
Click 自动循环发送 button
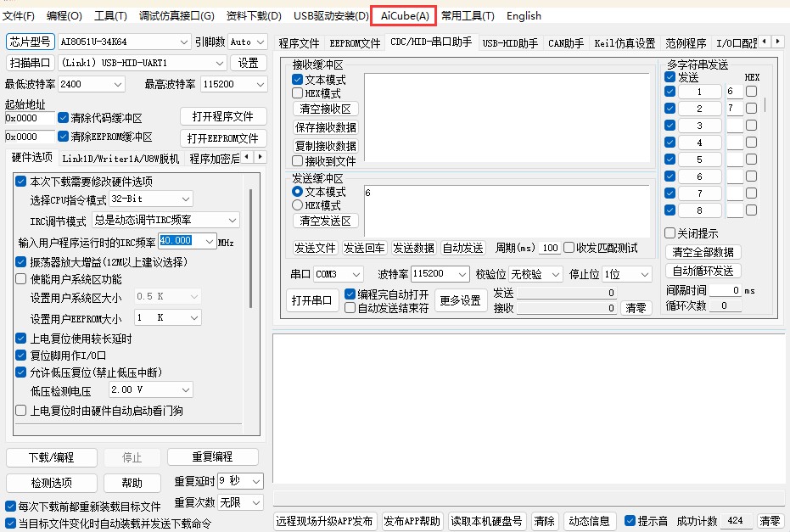pyautogui.click(x=703, y=271)
